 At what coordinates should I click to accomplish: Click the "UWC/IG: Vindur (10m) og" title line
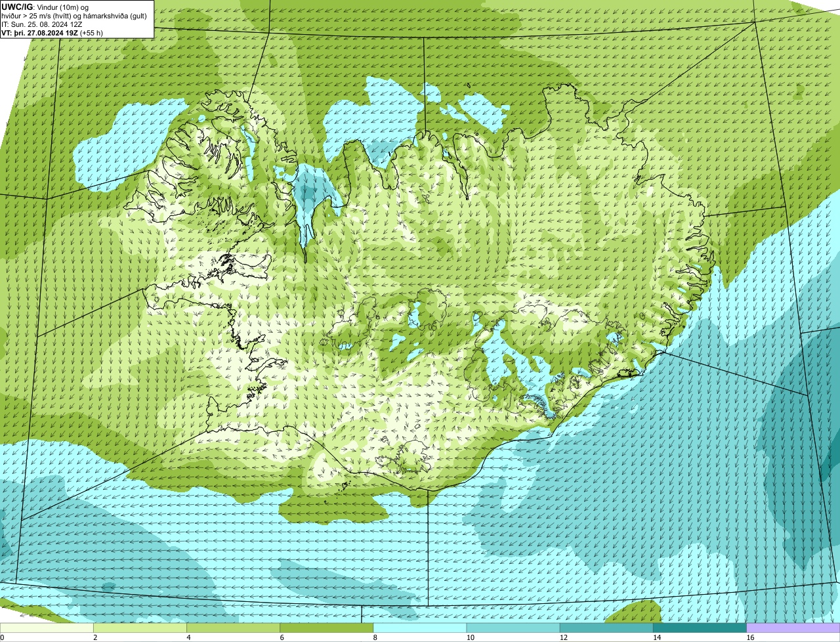45,7
